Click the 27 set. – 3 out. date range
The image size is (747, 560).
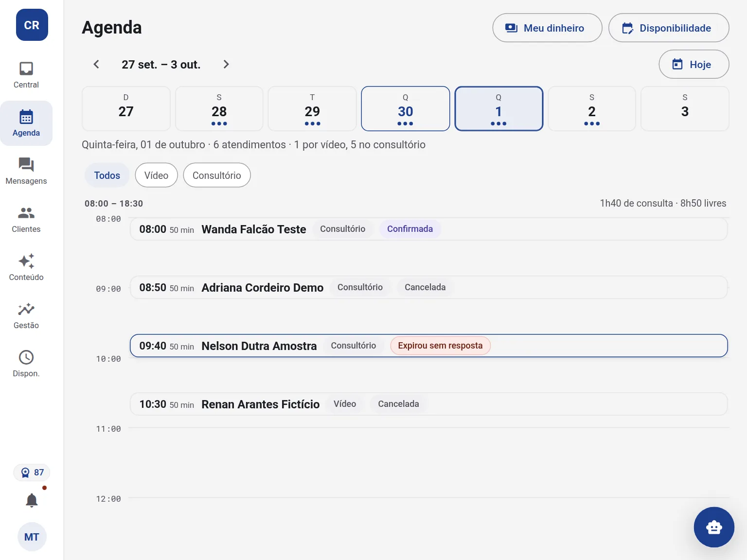[x=161, y=65]
